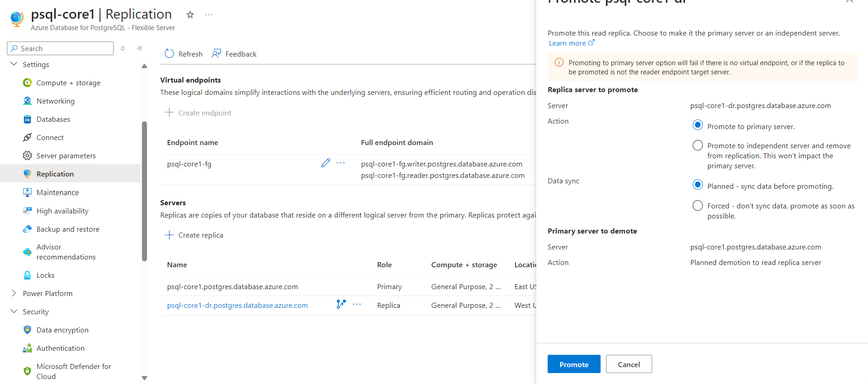This screenshot has width=868, height=384.
Task: Favorite this page with the star icon
Action: (x=190, y=15)
